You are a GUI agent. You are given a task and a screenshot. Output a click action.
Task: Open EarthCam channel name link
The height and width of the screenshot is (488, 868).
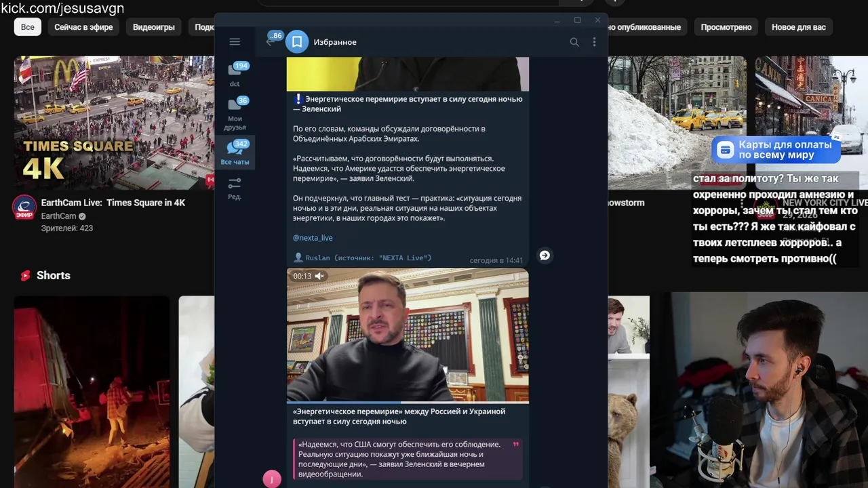(59, 216)
